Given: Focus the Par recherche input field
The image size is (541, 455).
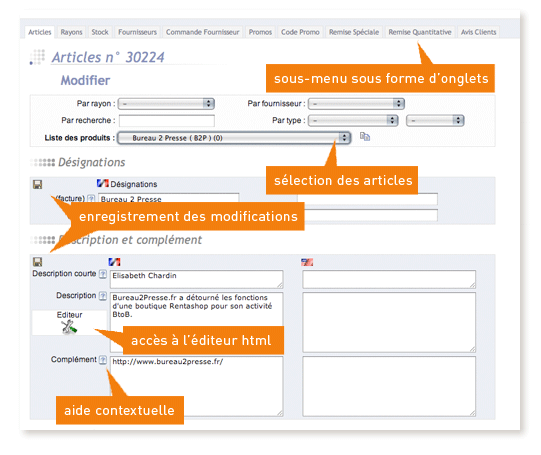Looking at the screenshot, I should coord(167,121).
